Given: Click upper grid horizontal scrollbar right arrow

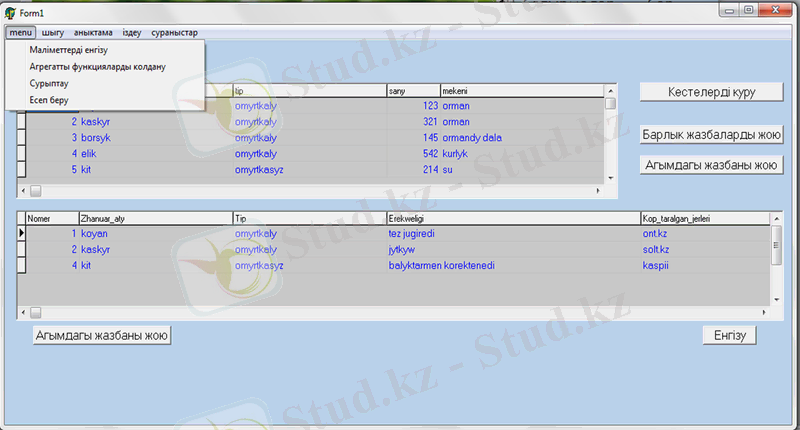Looking at the screenshot, I should pyautogui.click(x=598, y=191).
